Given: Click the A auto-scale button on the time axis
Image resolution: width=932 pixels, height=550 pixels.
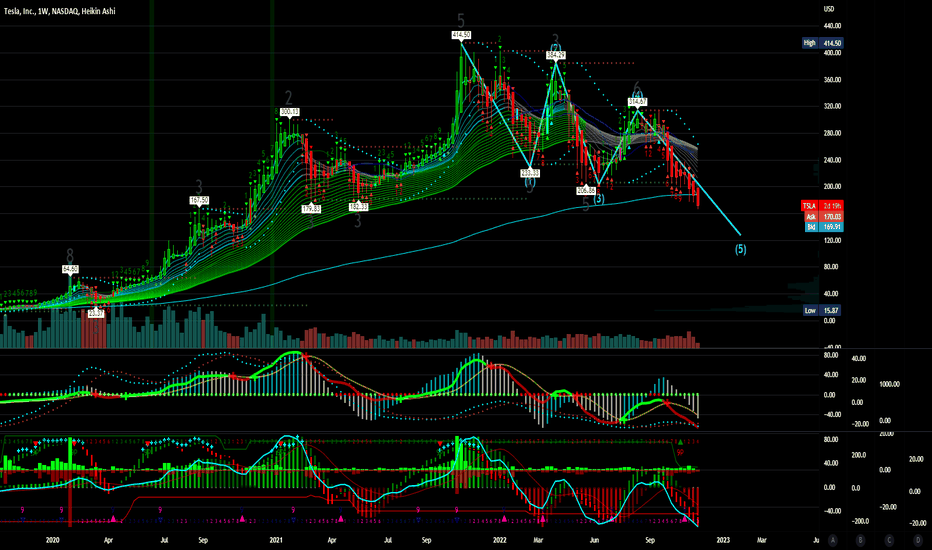Looking at the screenshot, I should tap(833, 540).
